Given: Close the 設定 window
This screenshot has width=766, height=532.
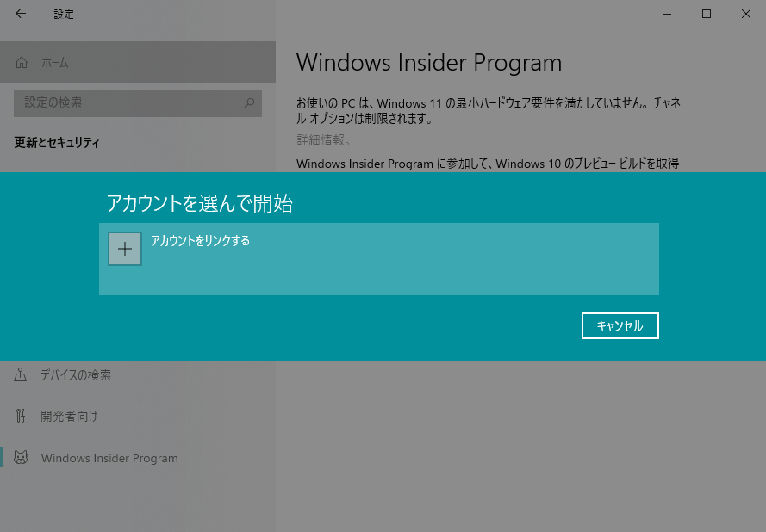Looking at the screenshot, I should pos(746,14).
